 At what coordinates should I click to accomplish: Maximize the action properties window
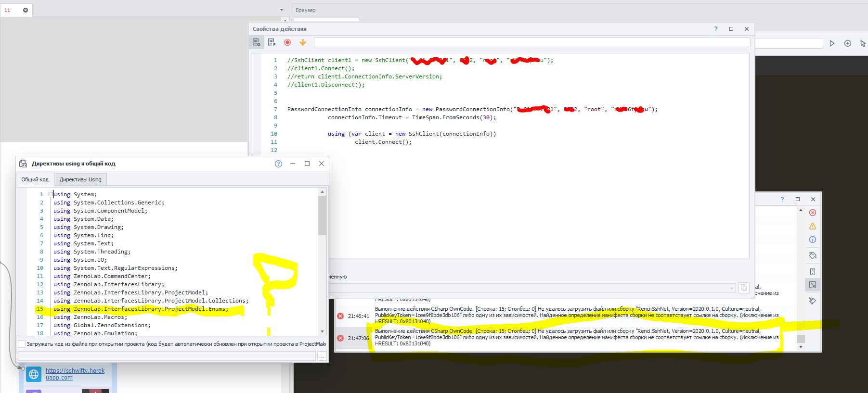731,29
